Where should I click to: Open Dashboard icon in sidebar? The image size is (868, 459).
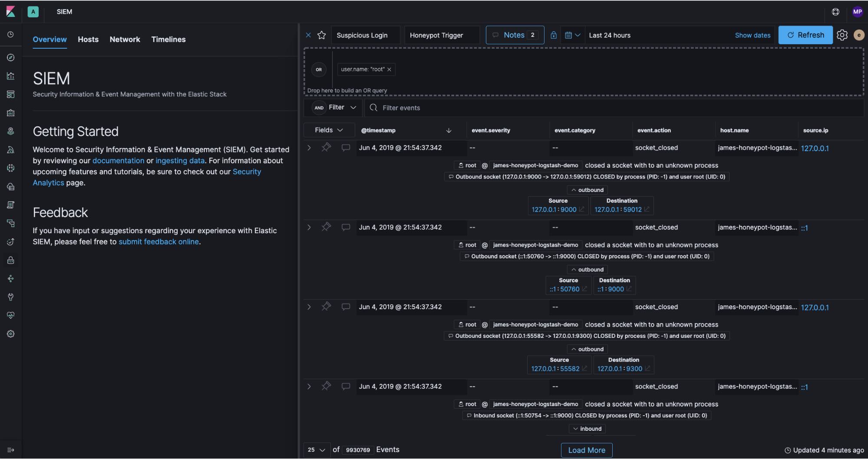pos(11,94)
